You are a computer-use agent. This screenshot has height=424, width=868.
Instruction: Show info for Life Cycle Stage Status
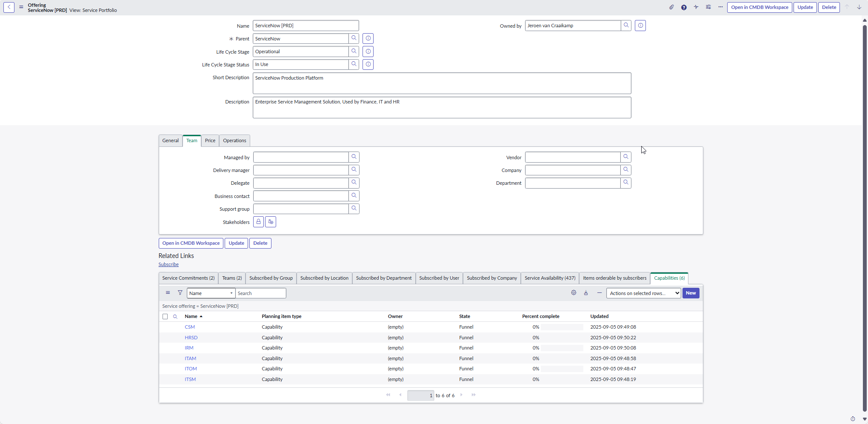[368, 64]
